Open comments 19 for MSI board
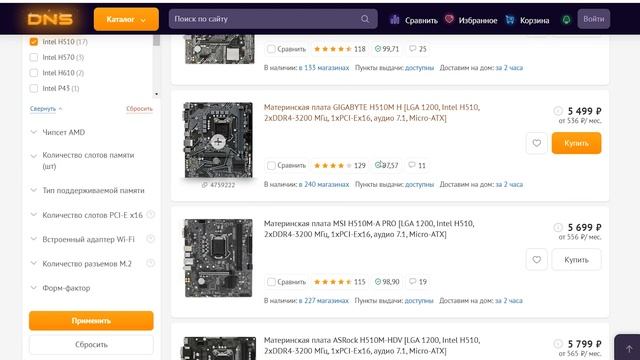640x360 pixels. tap(418, 282)
